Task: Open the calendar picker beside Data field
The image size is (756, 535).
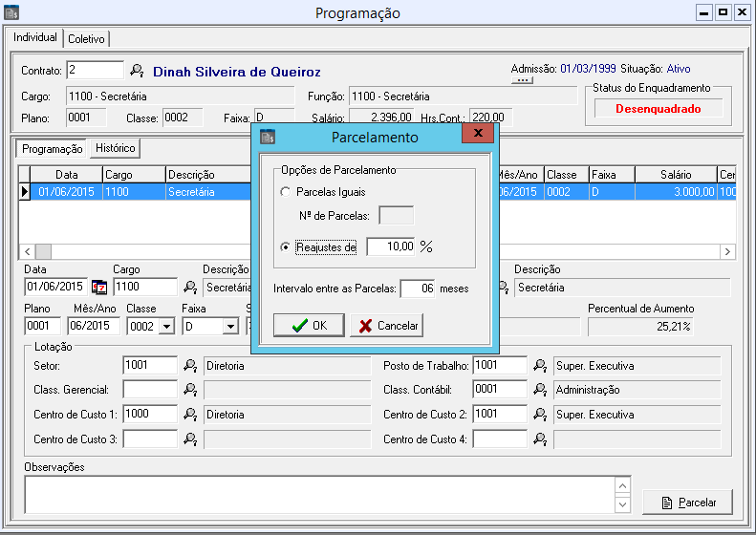Action: point(98,287)
